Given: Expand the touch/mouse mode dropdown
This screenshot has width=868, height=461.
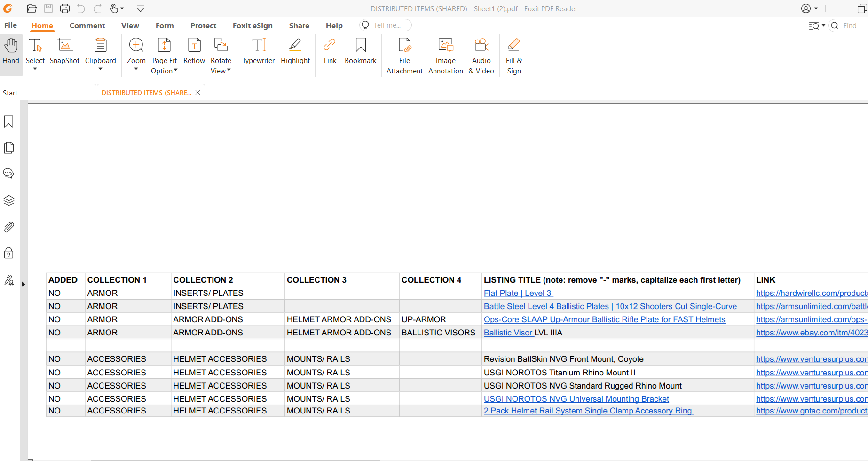Looking at the screenshot, I should coord(122,8).
